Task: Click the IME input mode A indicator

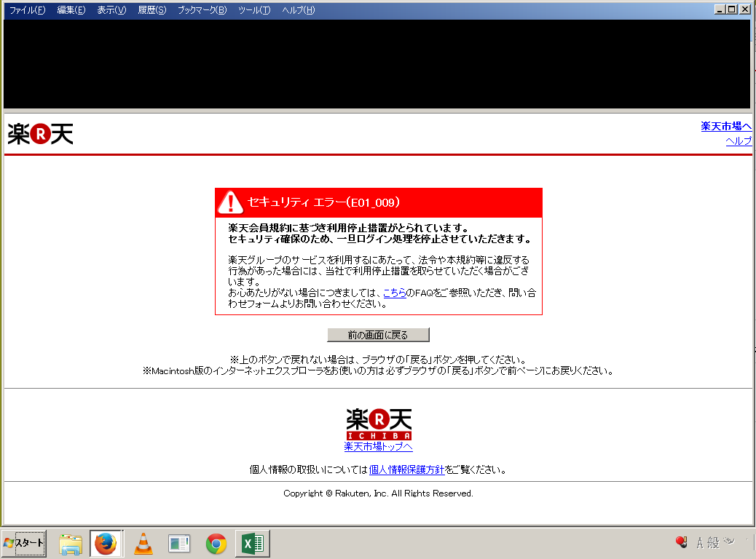Action: pyautogui.click(x=700, y=543)
